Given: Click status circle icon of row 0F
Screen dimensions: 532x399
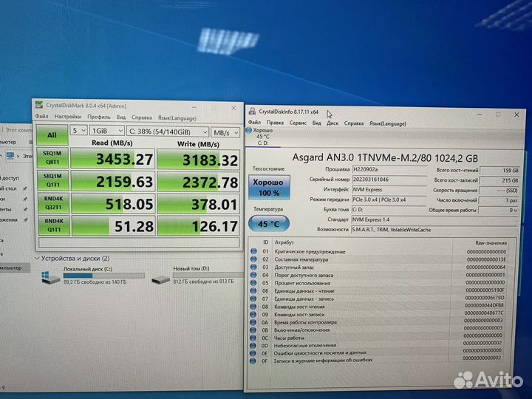Looking at the screenshot, I should (253, 361).
